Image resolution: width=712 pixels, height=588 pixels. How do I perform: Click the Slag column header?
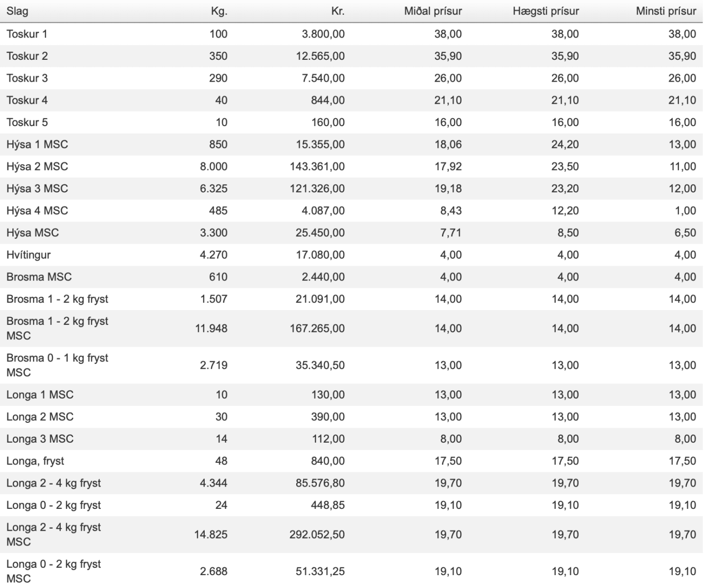pyautogui.click(x=17, y=11)
